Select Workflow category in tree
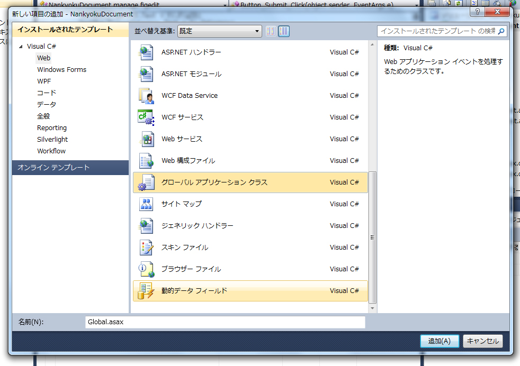Image resolution: width=520 pixels, height=366 pixels. (51, 151)
